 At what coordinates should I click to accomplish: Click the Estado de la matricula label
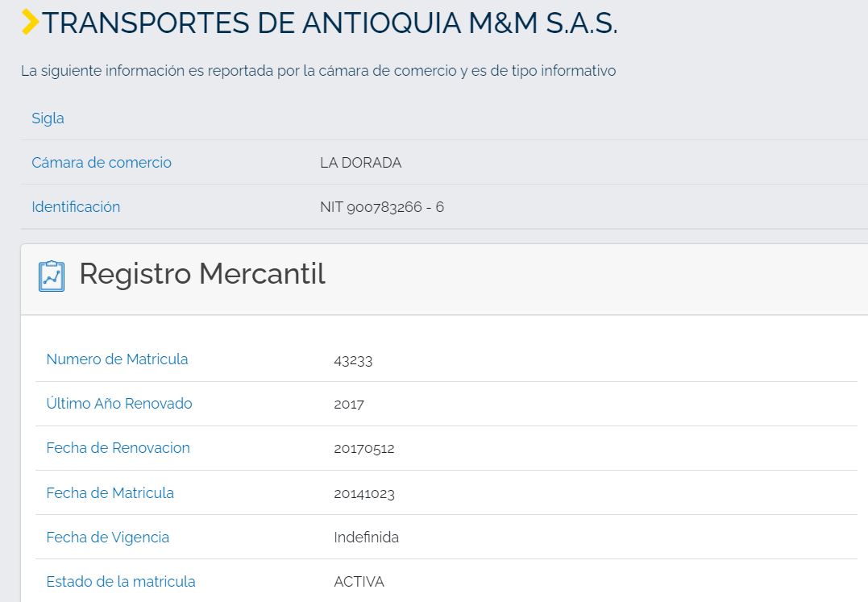(x=121, y=582)
